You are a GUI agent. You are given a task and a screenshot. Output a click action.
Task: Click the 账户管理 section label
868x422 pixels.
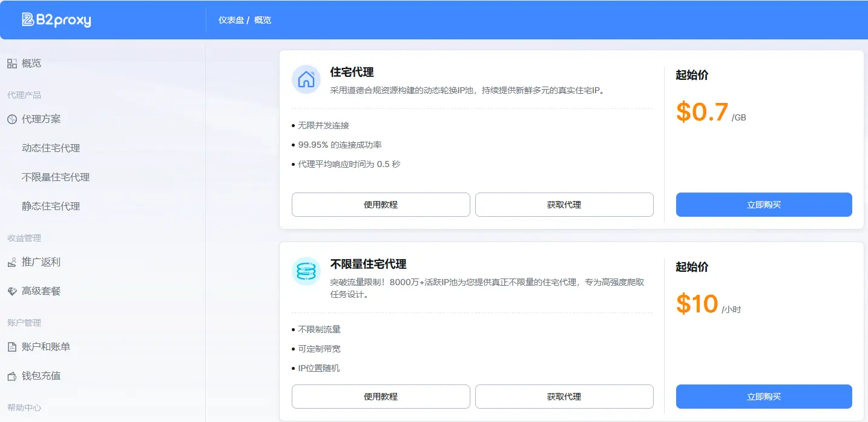[x=24, y=323]
